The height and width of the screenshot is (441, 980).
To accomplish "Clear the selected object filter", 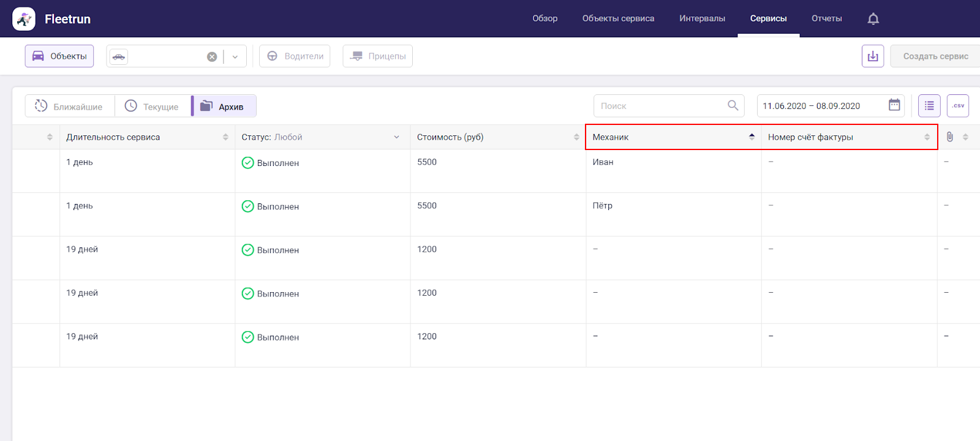I will coord(212,57).
